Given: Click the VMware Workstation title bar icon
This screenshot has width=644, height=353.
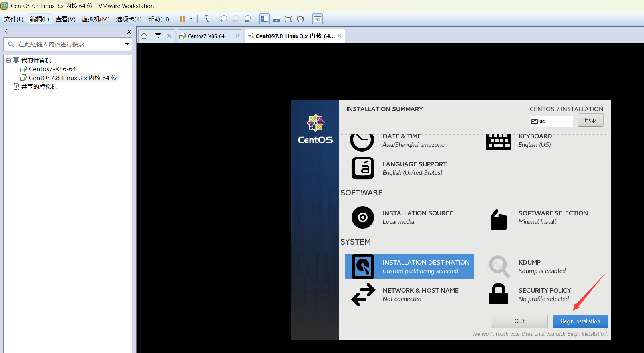Looking at the screenshot, I should pyautogui.click(x=4, y=6).
